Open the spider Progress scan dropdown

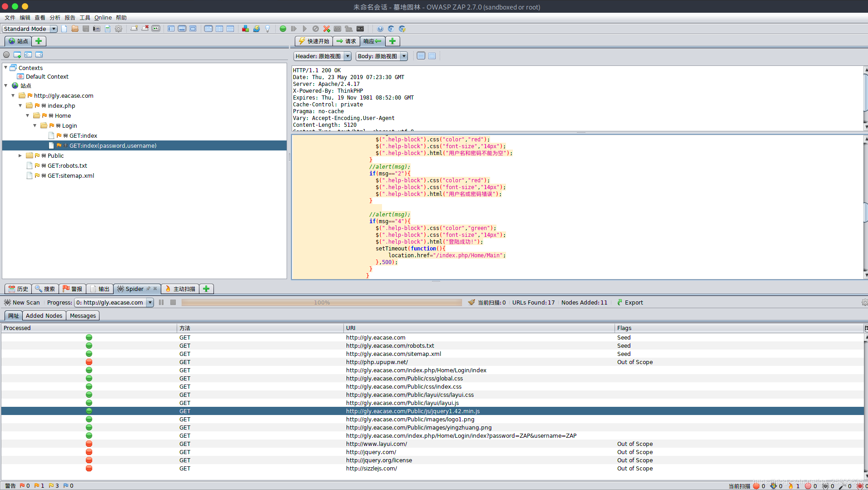click(x=114, y=302)
